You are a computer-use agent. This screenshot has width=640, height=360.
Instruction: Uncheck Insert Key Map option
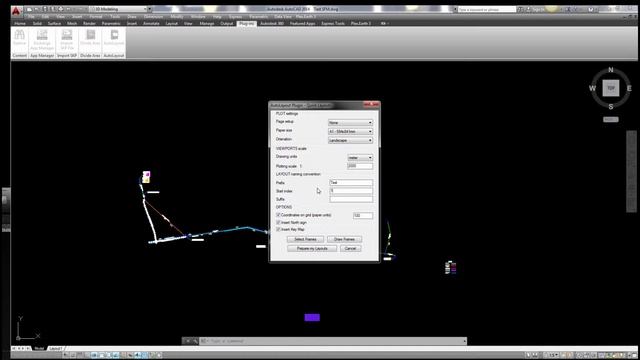[278, 229]
